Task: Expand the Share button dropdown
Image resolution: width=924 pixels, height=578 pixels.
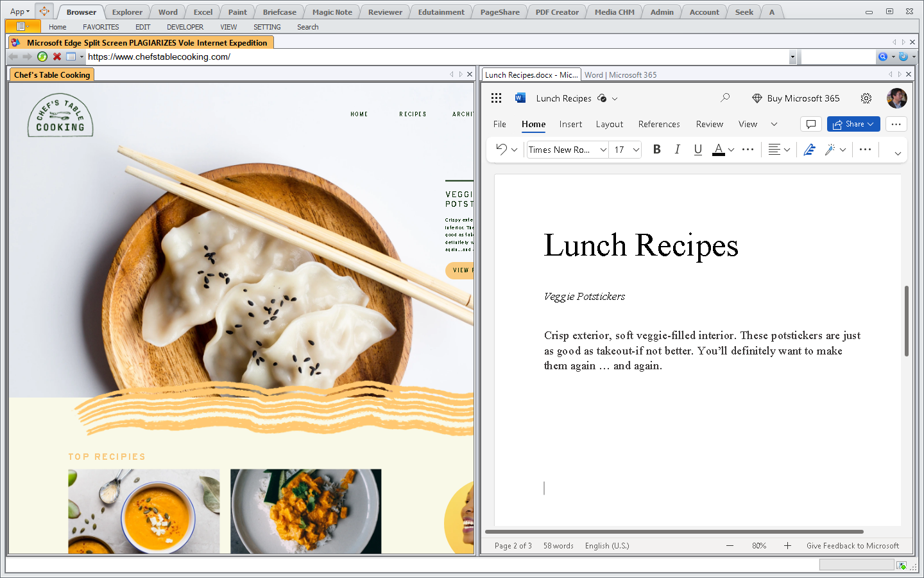Action: [871, 124]
